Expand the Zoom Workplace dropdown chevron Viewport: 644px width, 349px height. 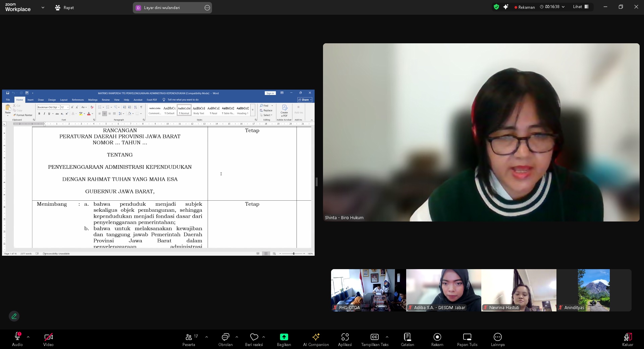(43, 7)
